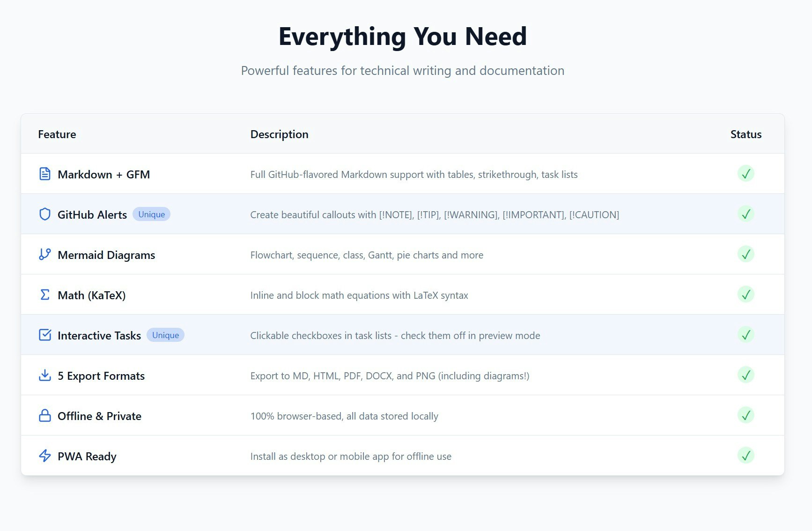Image resolution: width=812 pixels, height=531 pixels.
Task: Click the Unique badge next to GitHub Alerts
Action: tap(151, 214)
